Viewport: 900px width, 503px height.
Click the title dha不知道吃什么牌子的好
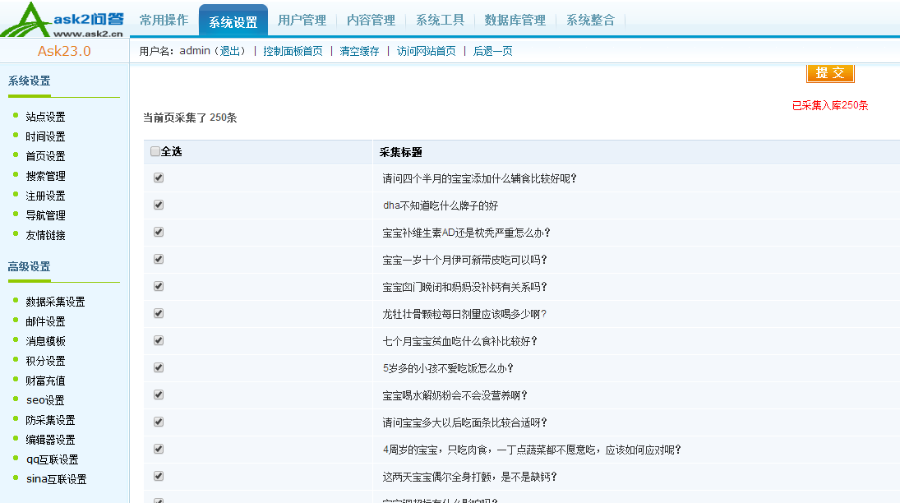click(x=440, y=206)
